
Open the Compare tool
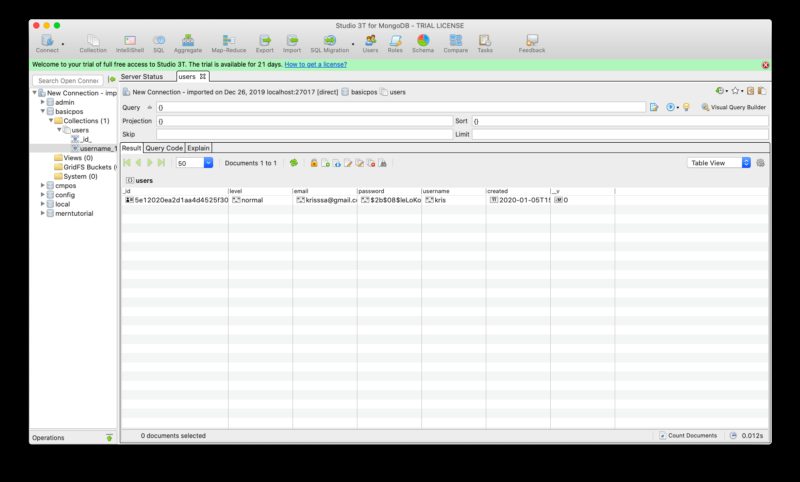(x=456, y=43)
